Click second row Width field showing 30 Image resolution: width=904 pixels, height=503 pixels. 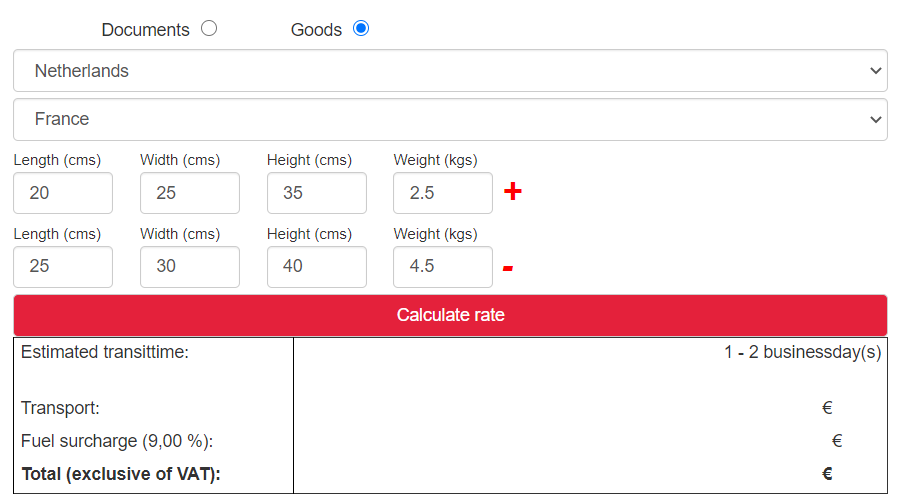[x=190, y=267]
